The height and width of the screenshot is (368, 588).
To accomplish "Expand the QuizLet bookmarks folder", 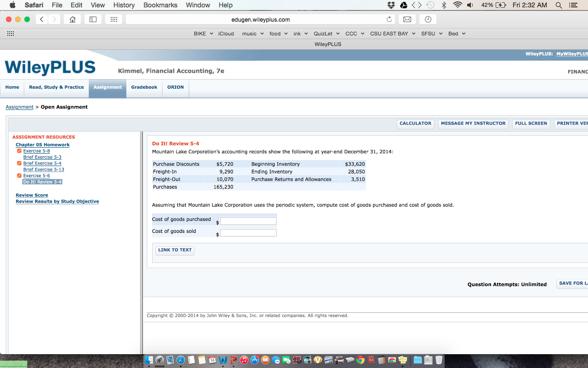I will [327, 34].
